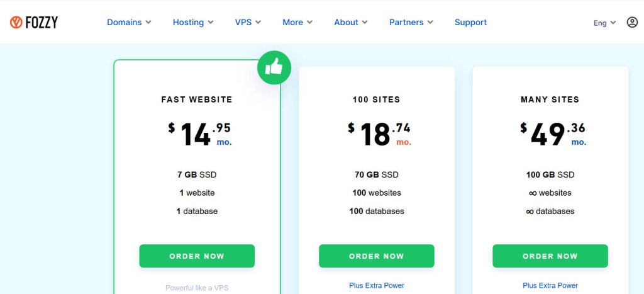
Task: Click the Fozzy logo icon
Action: click(x=16, y=23)
